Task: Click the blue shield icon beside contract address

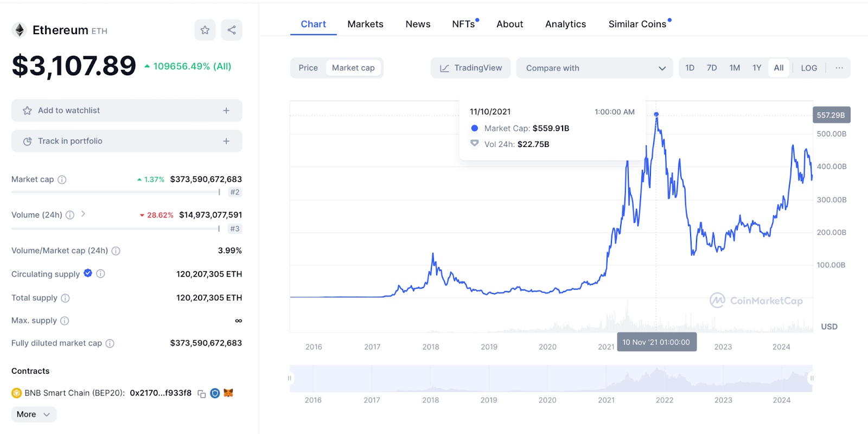Action: [x=215, y=393]
